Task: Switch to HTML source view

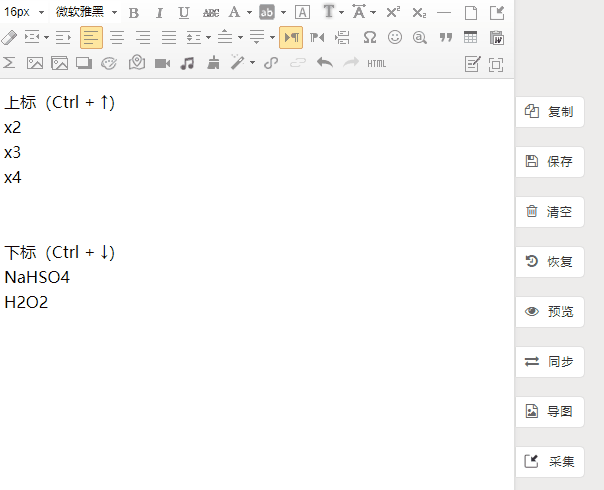Action: [x=377, y=63]
